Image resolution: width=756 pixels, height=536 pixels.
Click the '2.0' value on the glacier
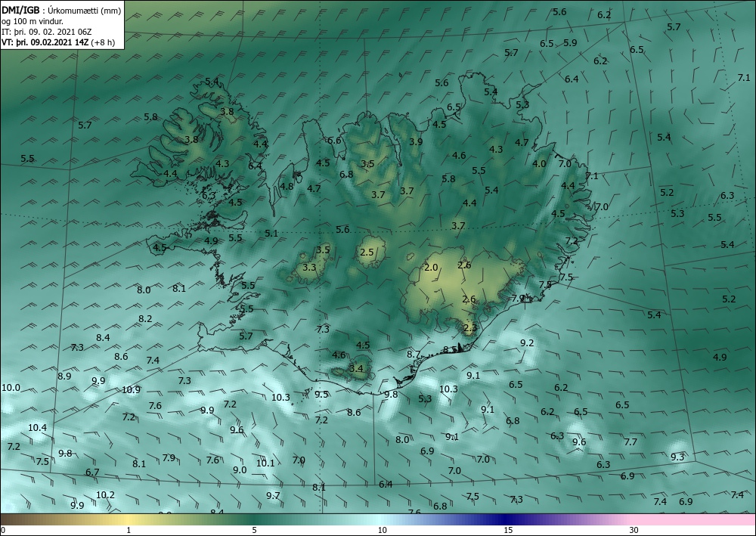click(431, 268)
